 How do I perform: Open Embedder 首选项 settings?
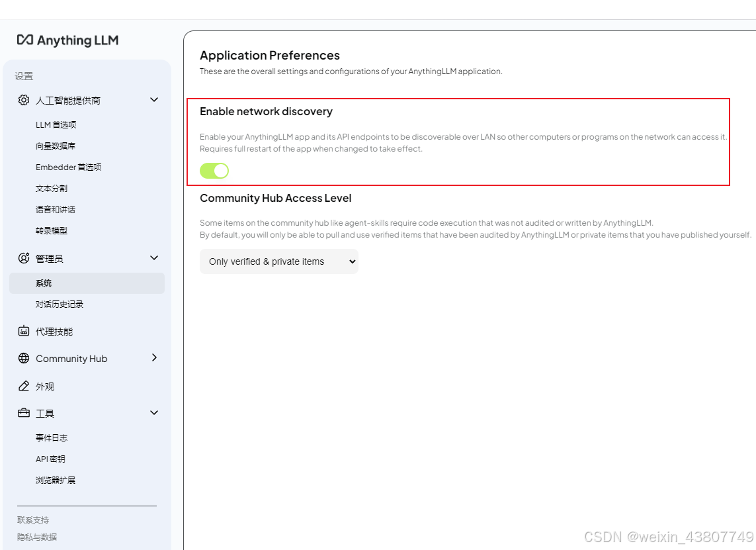(69, 167)
